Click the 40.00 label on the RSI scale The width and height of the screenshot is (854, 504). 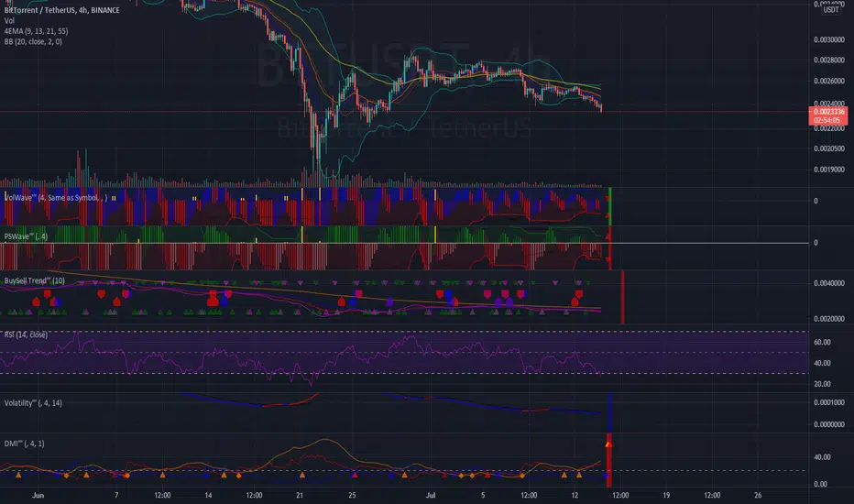(822, 363)
